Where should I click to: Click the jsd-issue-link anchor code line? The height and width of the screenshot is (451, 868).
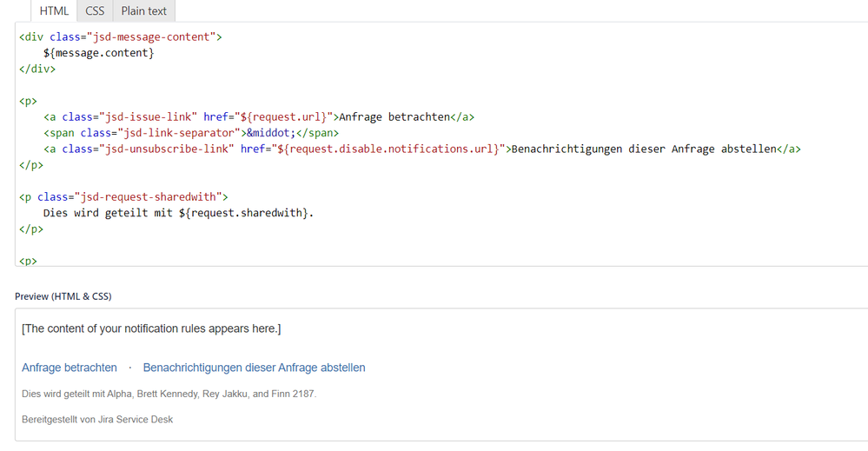(x=259, y=117)
